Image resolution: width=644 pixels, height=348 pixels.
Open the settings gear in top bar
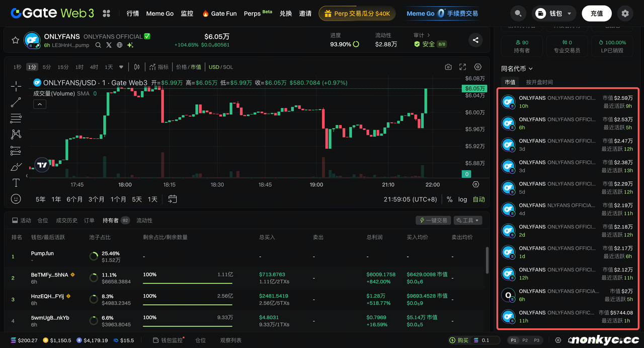625,14
